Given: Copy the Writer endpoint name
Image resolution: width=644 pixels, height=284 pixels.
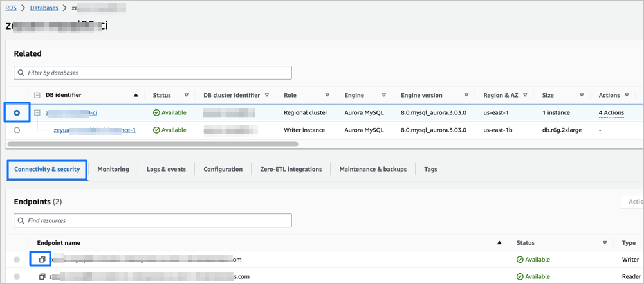Looking at the screenshot, I should point(42,260).
